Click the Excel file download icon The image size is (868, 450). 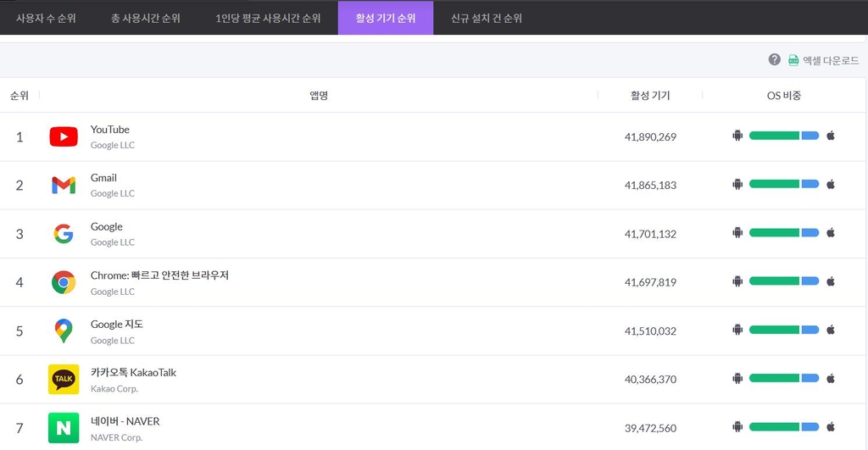point(793,60)
